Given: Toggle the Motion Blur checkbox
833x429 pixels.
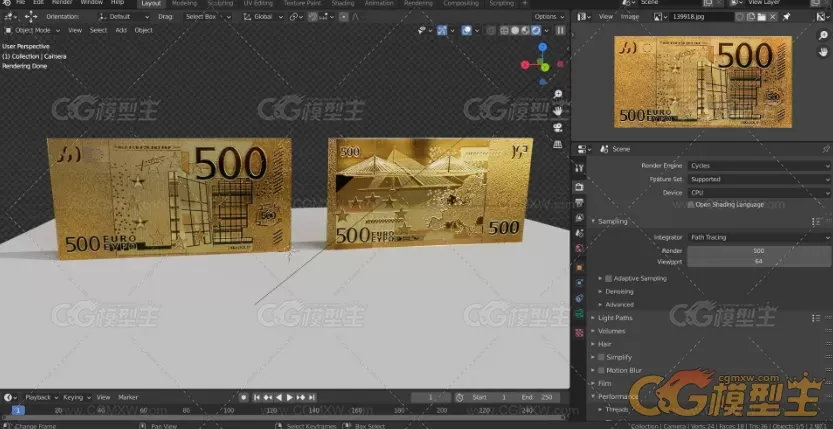Looking at the screenshot, I should coord(601,371).
